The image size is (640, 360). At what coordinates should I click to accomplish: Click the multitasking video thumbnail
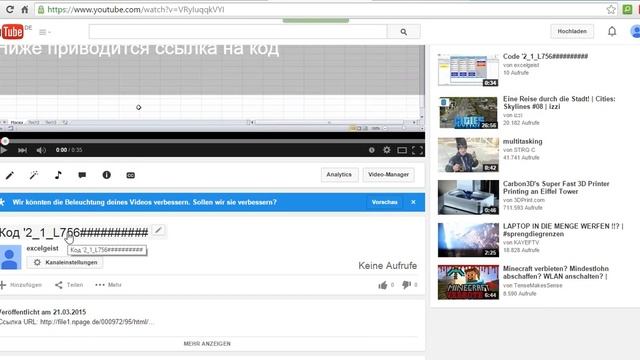click(468, 155)
